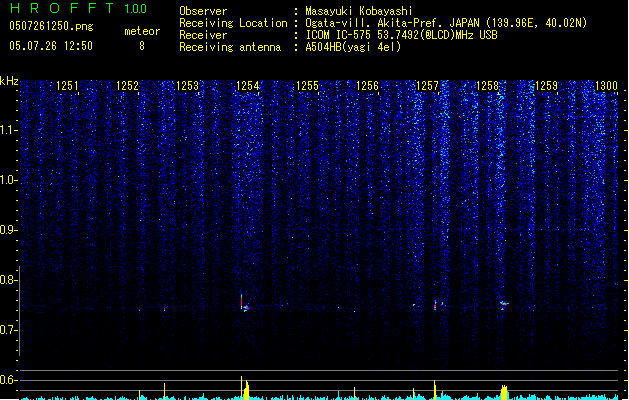Click the antenna A504HB(yagi 4el) text

353,47
